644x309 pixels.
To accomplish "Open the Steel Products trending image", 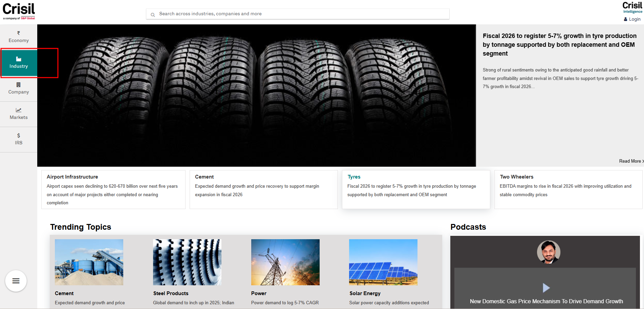I will pos(187,262).
